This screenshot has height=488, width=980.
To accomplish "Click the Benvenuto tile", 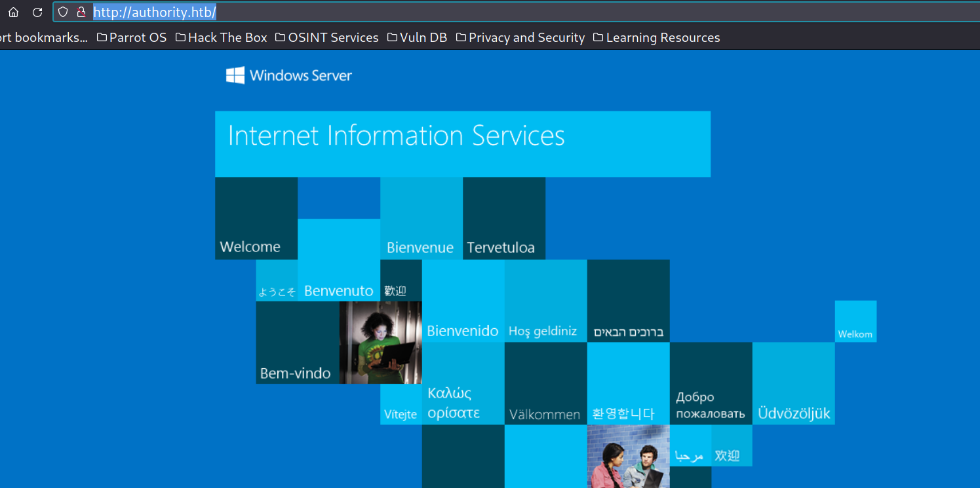I will [x=339, y=259].
